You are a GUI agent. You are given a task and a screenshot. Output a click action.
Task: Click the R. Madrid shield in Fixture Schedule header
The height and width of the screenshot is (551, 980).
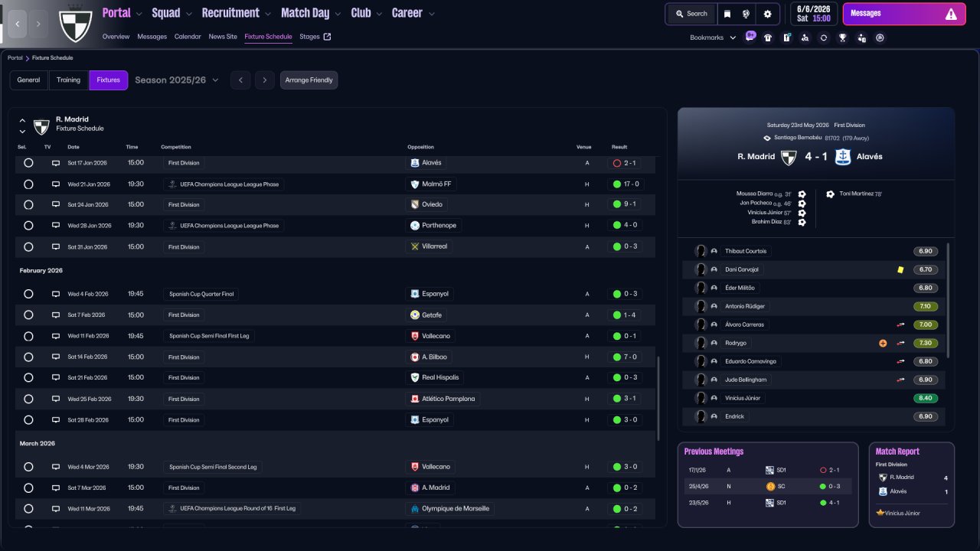coord(41,126)
